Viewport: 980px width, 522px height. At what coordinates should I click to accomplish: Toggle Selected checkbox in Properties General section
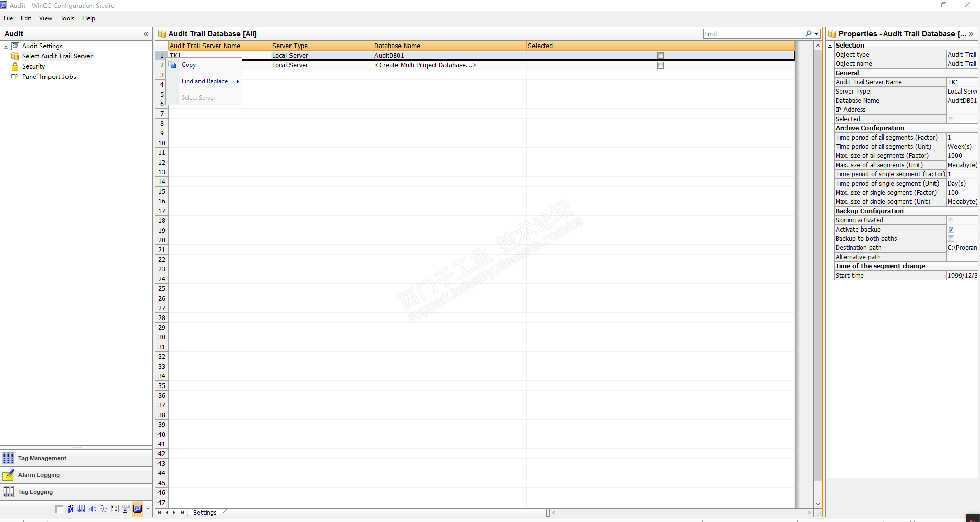point(951,119)
